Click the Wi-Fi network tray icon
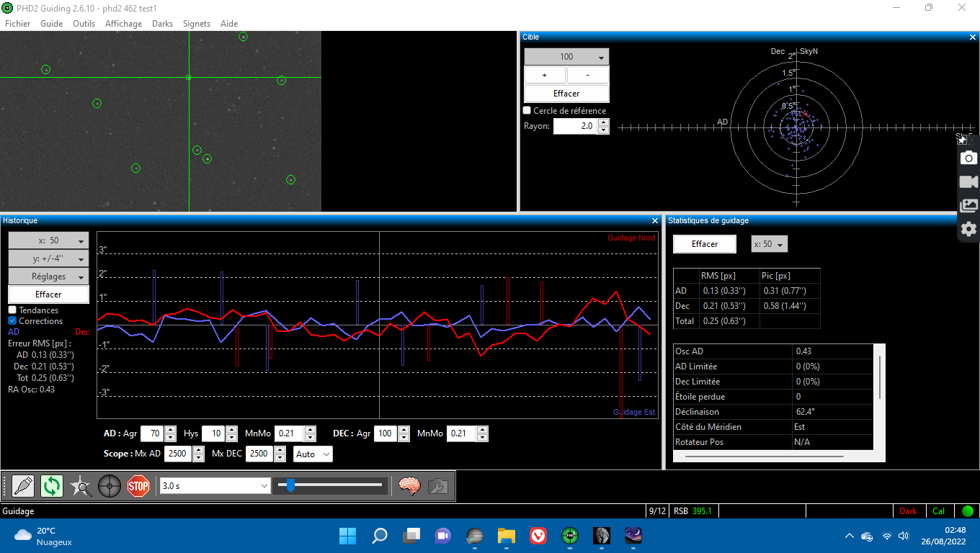Screen dimensions: 980x553 [x=886, y=536]
